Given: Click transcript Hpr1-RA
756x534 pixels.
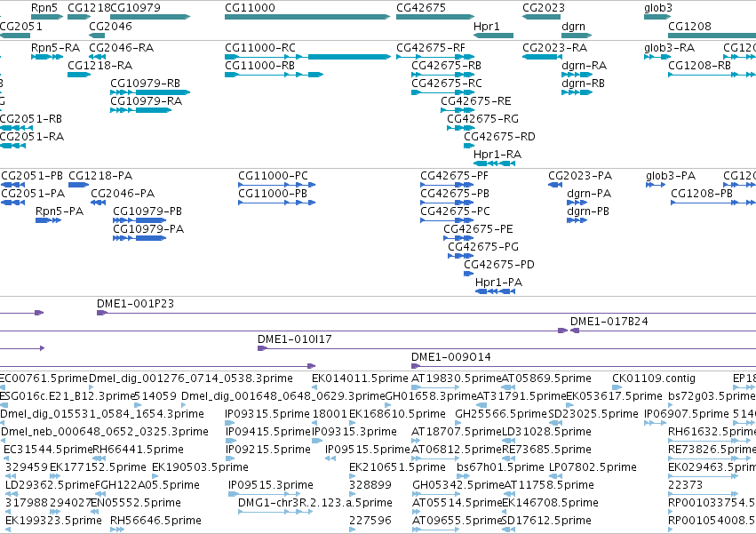Looking at the screenshot, I should [494, 163].
